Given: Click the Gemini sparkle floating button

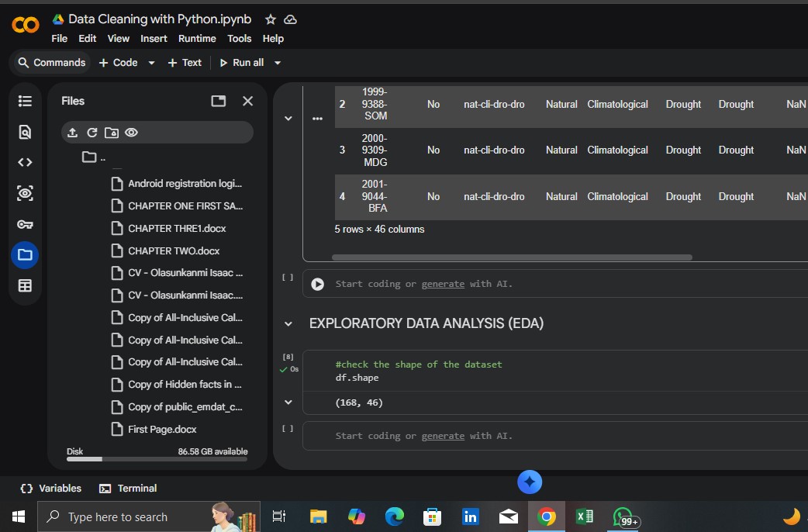Looking at the screenshot, I should (530, 482).
